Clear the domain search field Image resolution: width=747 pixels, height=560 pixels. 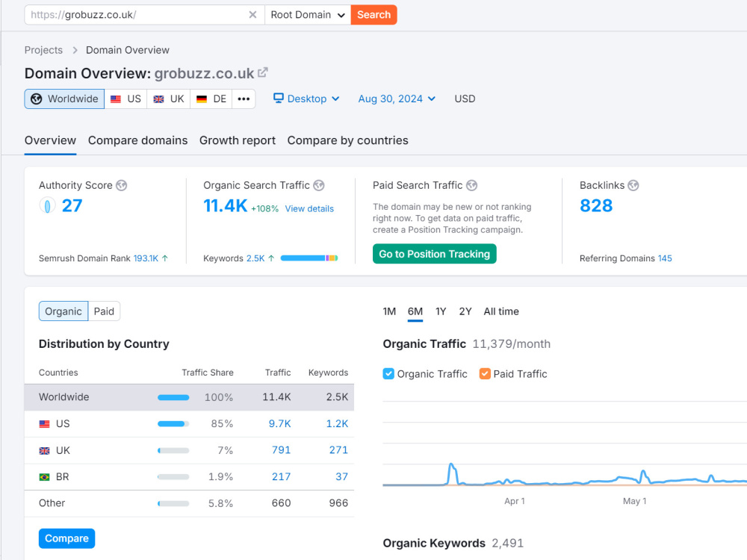(x=252, y=15)
